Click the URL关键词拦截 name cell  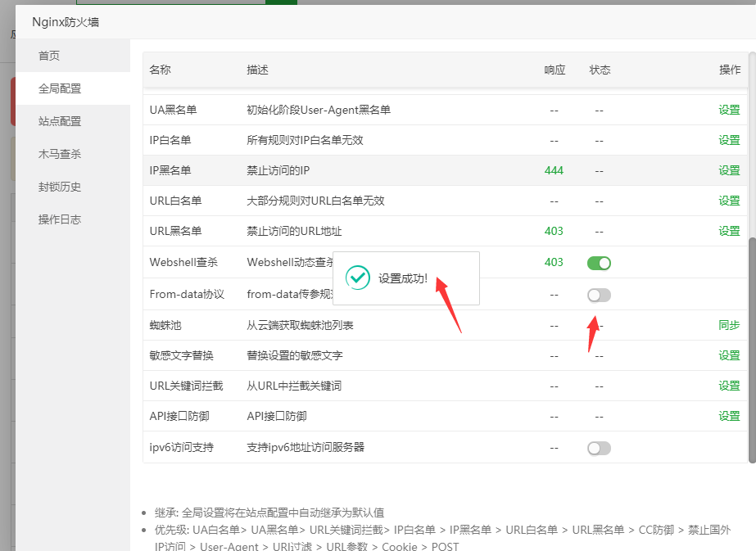186,386
